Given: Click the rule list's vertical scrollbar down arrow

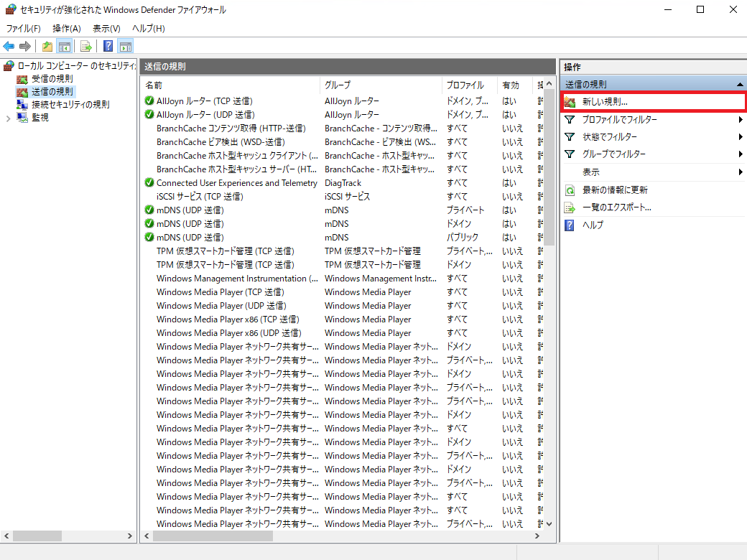Looking at the screenshot, I should click(x=549, y=524).
